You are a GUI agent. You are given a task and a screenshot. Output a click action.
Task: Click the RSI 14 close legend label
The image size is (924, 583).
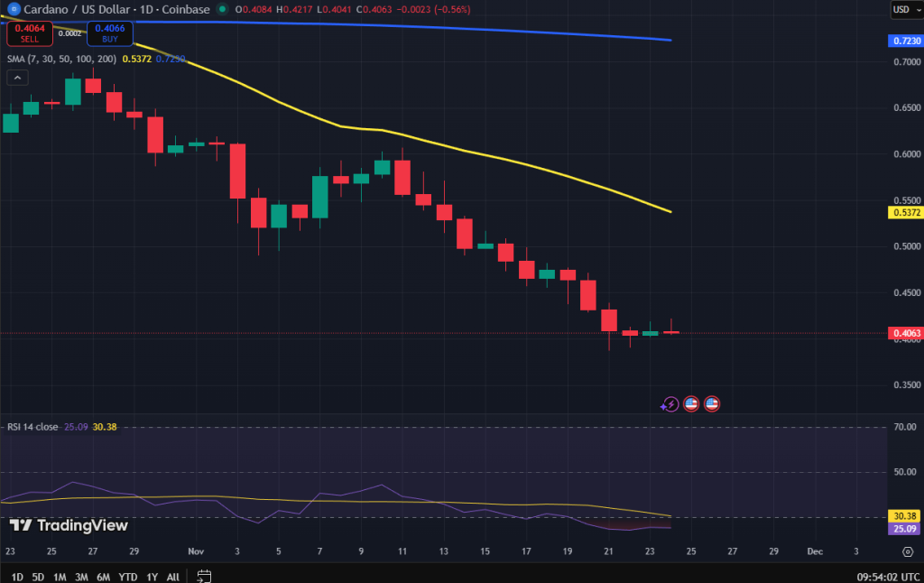click(33, 427)
